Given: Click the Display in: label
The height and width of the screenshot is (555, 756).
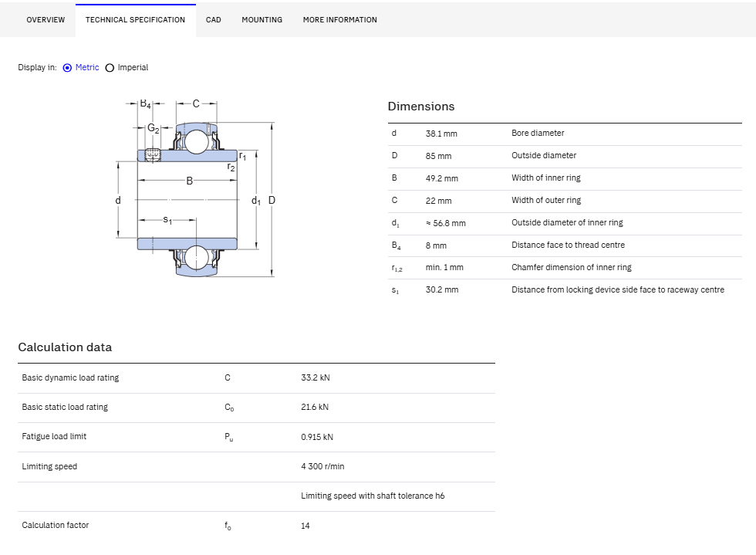Looking at the screenshot, I should (x=37, y=68).
